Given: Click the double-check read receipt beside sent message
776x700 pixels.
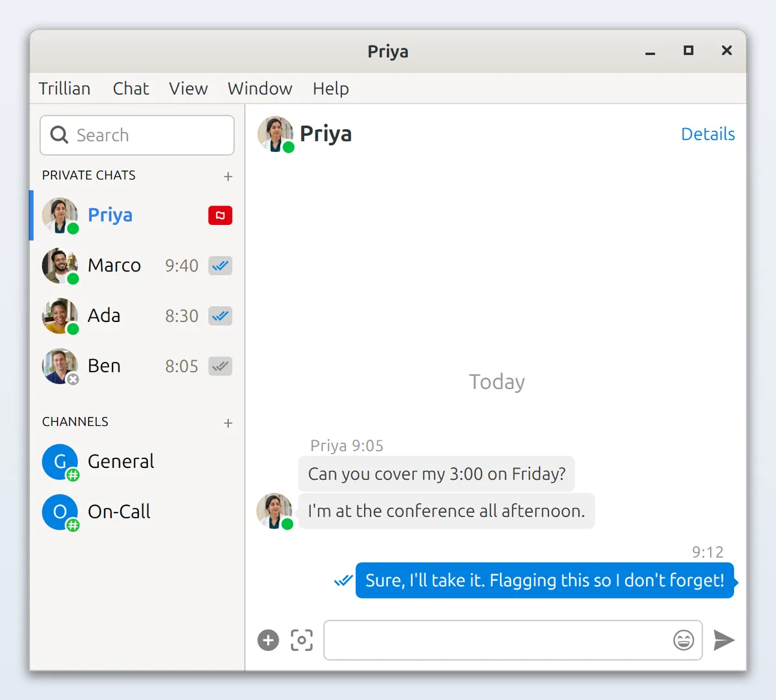Looking at the screenshot, I should [343, 580].
